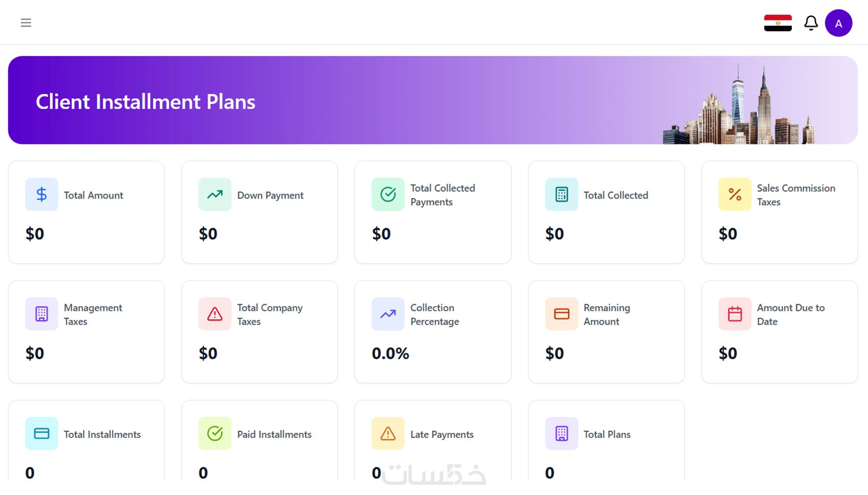Click the Total Installments credit card icon
The image size is (868, 495).
click(41, 433)
